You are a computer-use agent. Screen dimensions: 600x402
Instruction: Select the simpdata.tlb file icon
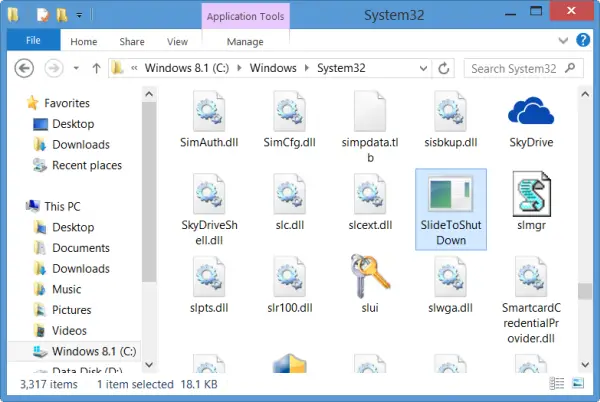[x=370, y=111]
